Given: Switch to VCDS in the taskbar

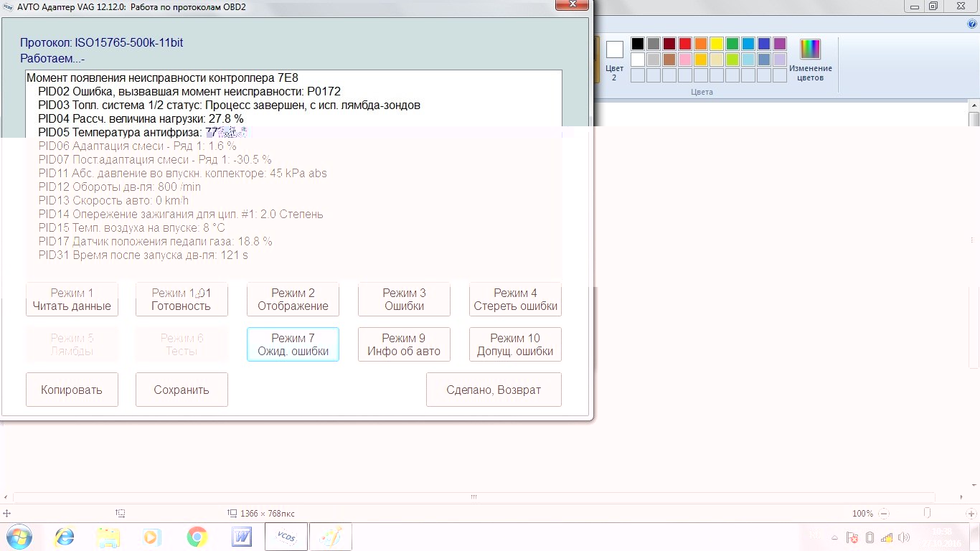Looking at the screenshot, I should point(286,537).
